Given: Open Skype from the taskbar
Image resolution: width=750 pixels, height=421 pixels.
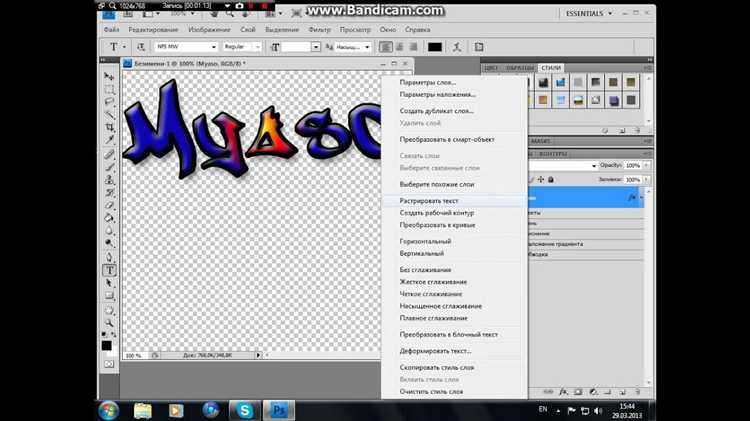Looking at the screenshot, I should [x=244, y=410].
